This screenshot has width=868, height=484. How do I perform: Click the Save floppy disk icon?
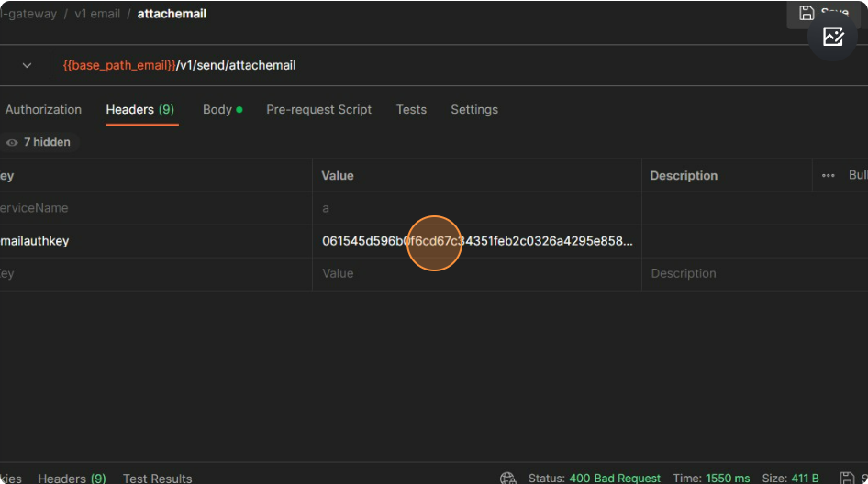807,12
